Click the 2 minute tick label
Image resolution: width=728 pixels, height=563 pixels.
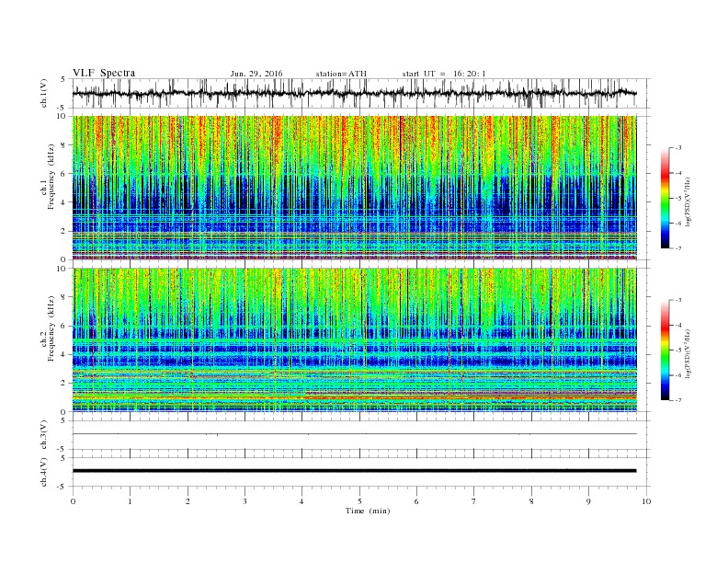coord(188,501)
